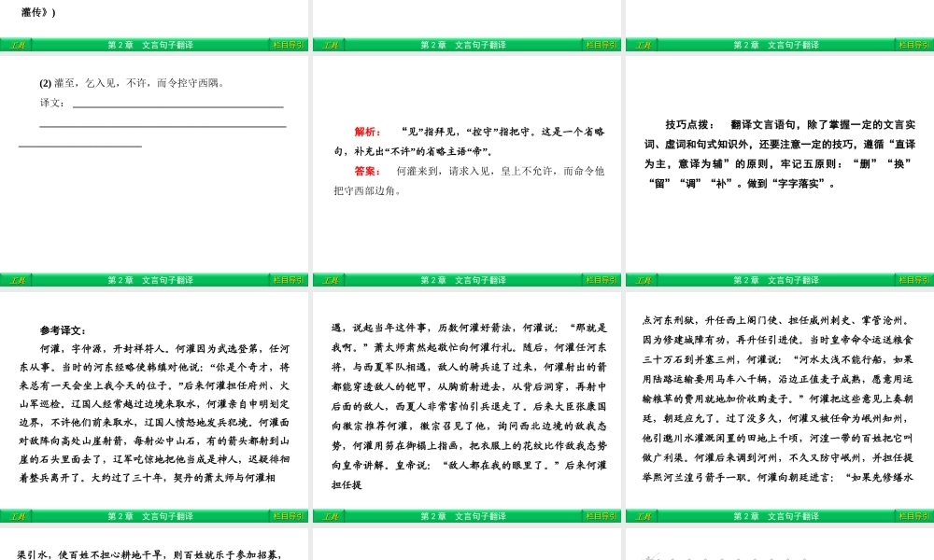The image size is (934, 560).
Task: Click 工具 in the footer bar directly above the 解析 slide
Action: point(330,45)
